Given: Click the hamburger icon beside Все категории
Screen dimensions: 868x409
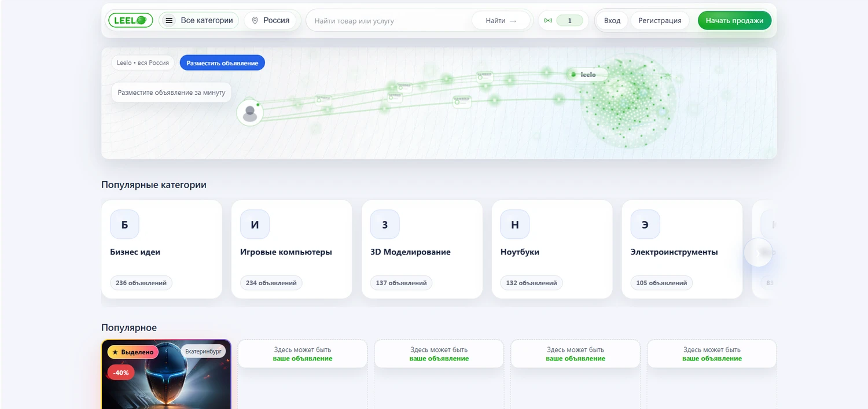Looking at the screenshot, I should click(169, 20).
